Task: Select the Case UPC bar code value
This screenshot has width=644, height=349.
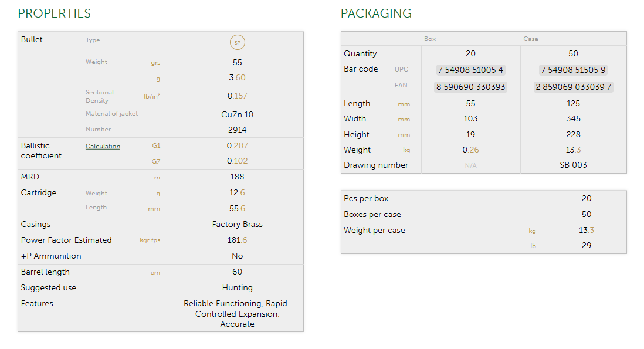Action: pyautogui.click(x=573, y=70)
